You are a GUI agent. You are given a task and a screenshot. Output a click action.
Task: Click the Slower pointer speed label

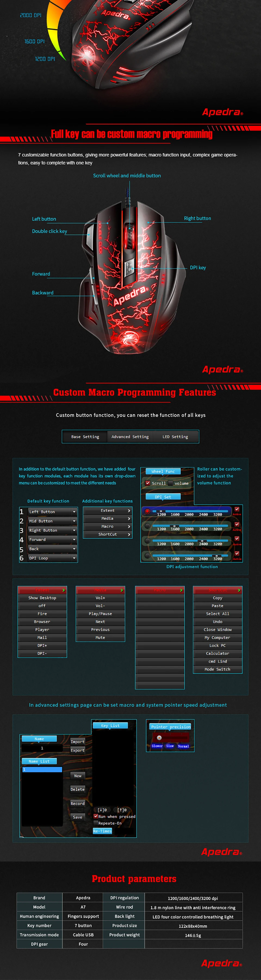click(157, 746)
